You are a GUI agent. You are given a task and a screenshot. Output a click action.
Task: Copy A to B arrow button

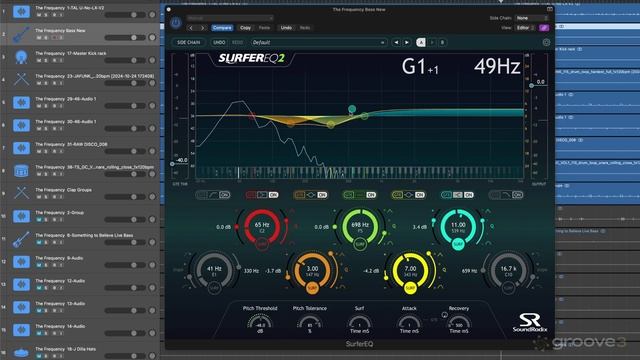point(432,42)
